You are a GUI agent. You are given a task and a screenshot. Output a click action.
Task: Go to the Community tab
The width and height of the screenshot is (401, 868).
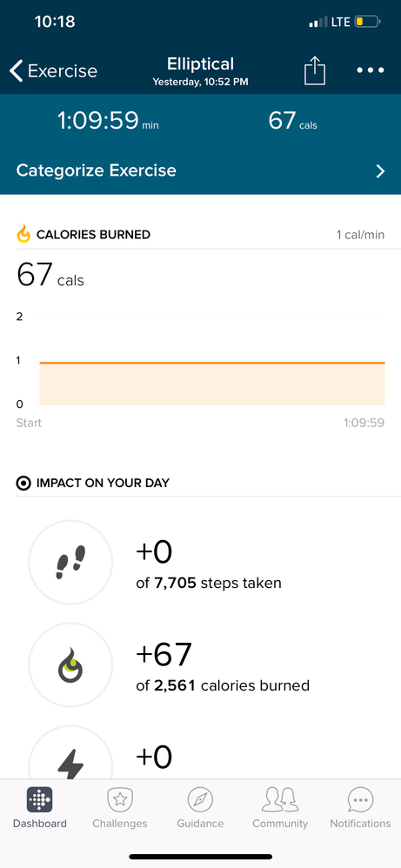click(x=280, y=808)
